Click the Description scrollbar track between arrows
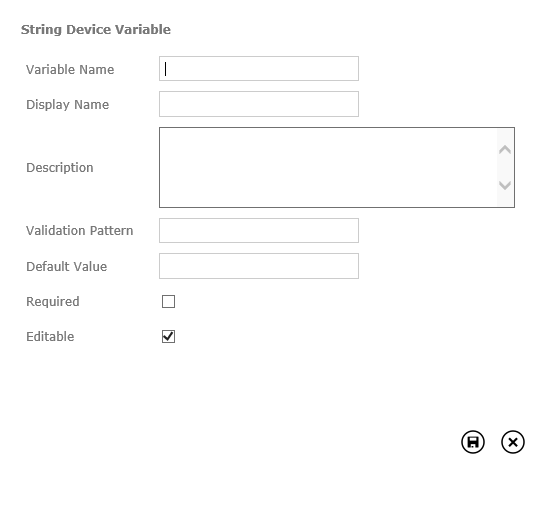 [x=505, y=167]
